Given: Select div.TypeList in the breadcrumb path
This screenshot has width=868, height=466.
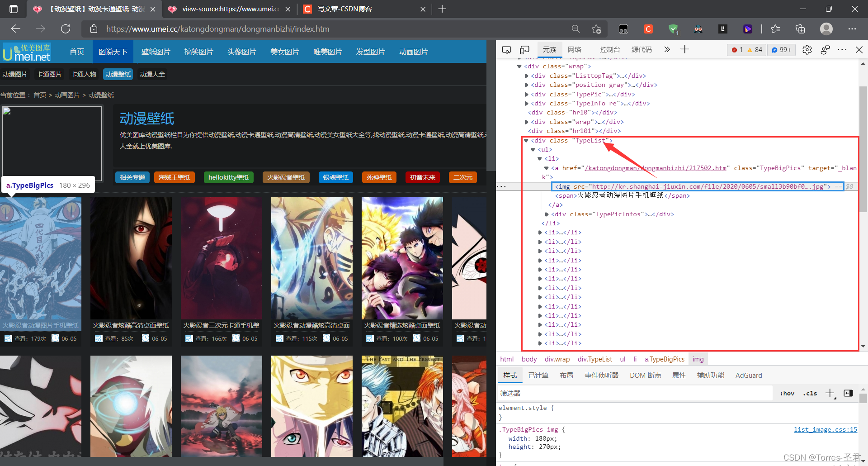Looking at the screenshot, I should (x=594, y=359).
